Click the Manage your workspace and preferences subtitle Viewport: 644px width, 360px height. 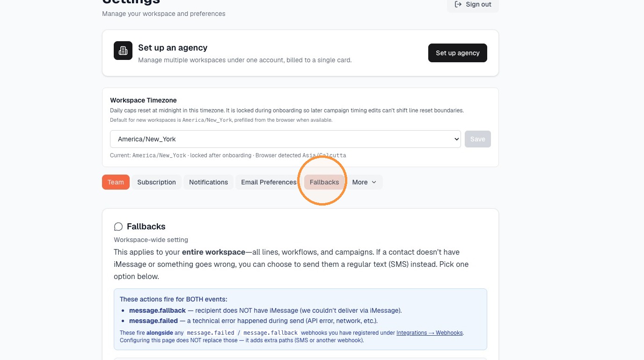[x=164, y=14]
